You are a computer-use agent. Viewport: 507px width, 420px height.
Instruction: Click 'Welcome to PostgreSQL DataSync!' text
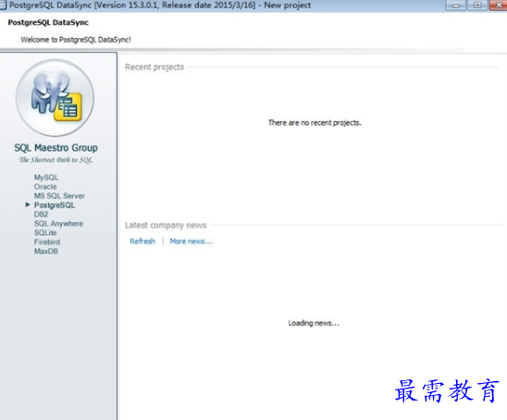[76, 40]
